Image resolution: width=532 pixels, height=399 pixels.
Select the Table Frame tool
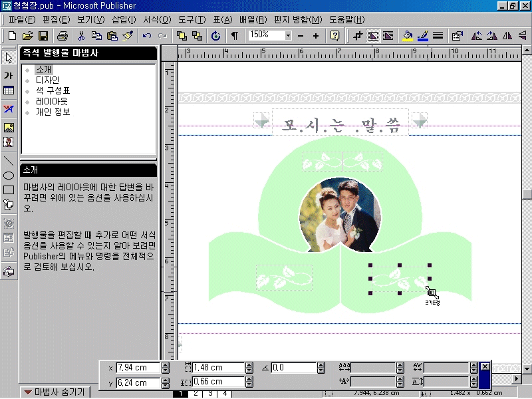[x=9, y=90]
